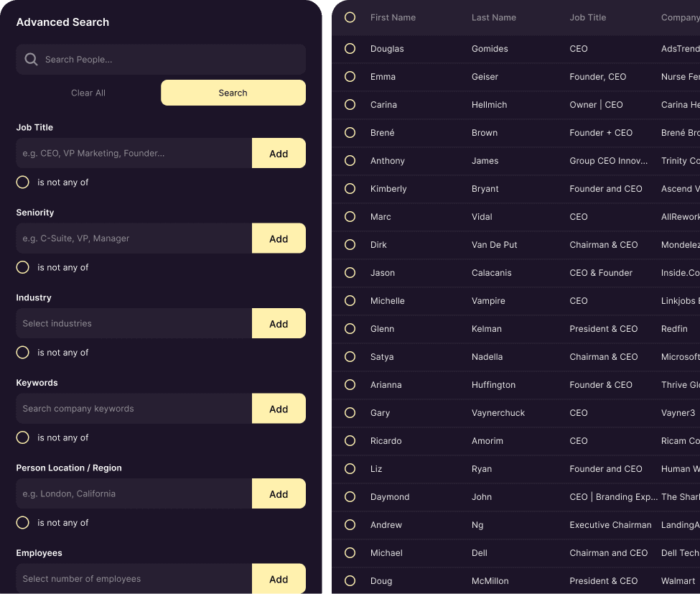The height and width of the screenshot is (594, 700).
Task: Select the circle next to Gary Vaynerchuck
Action: 350,413
